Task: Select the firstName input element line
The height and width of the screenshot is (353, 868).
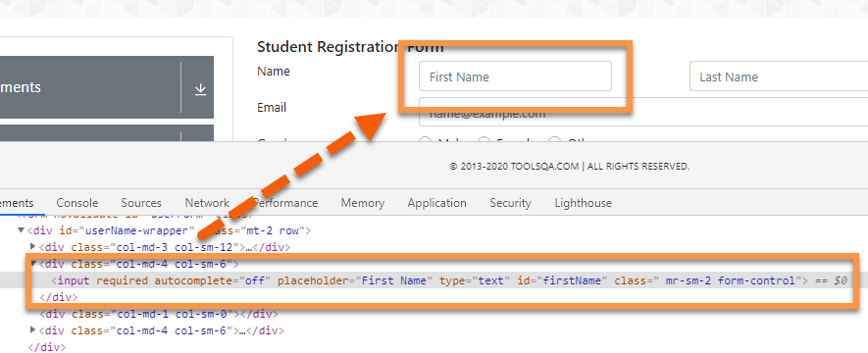Action: point(434,280)
